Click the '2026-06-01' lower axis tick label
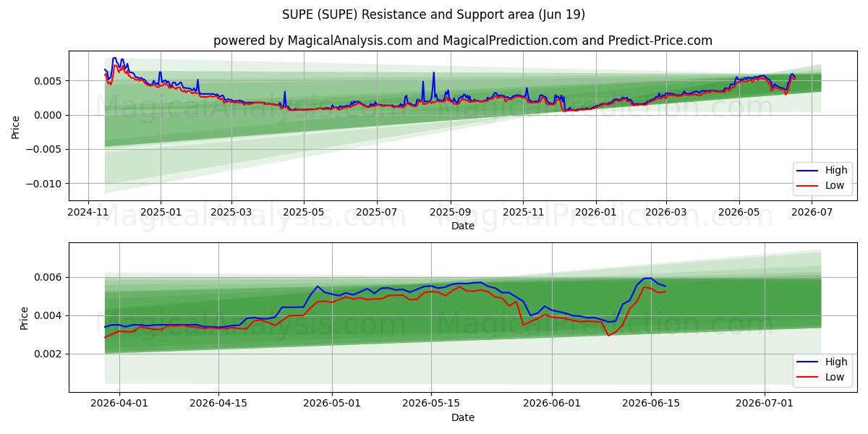 pyautogui.click(x=553, y=404)
